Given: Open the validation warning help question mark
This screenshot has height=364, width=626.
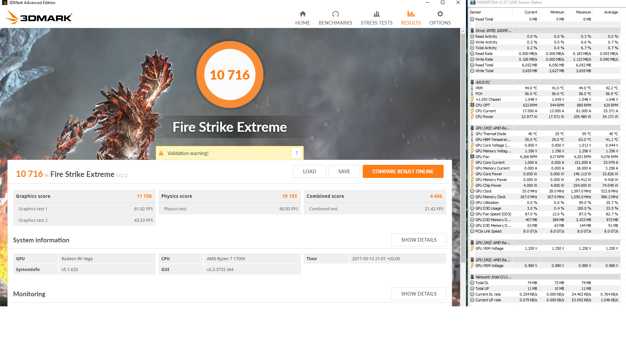Looking at the screenshot, I should point(297,153).
